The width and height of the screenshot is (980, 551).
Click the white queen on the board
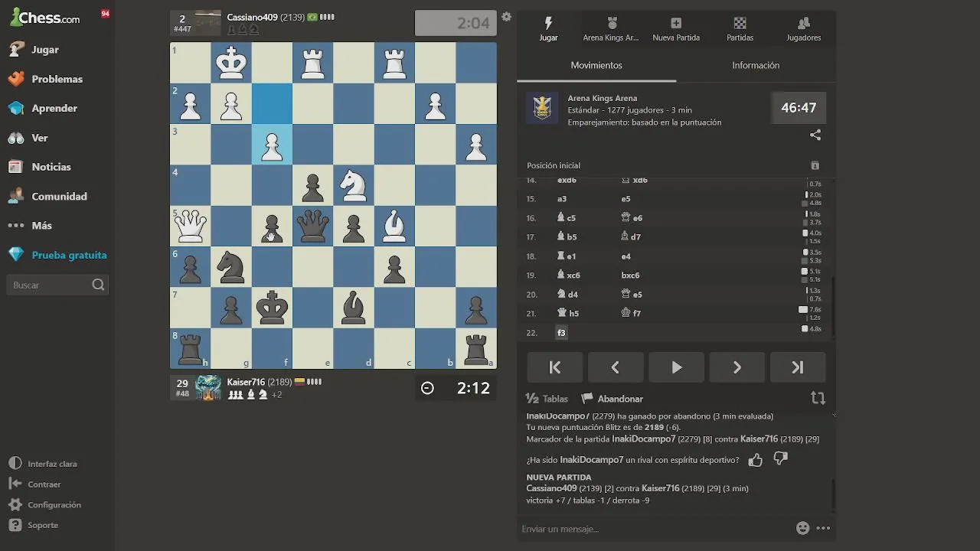[190, 226]
